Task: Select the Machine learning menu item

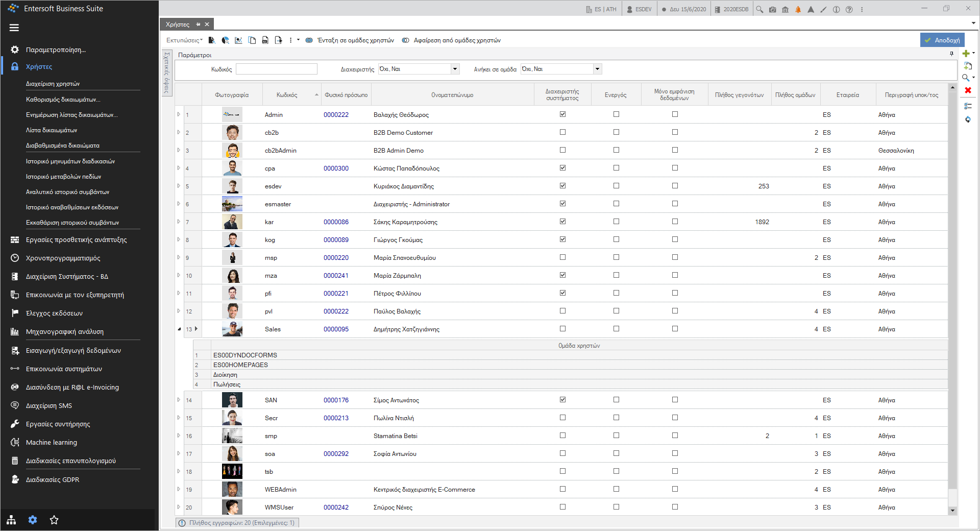Action: (x=52, y=443)
